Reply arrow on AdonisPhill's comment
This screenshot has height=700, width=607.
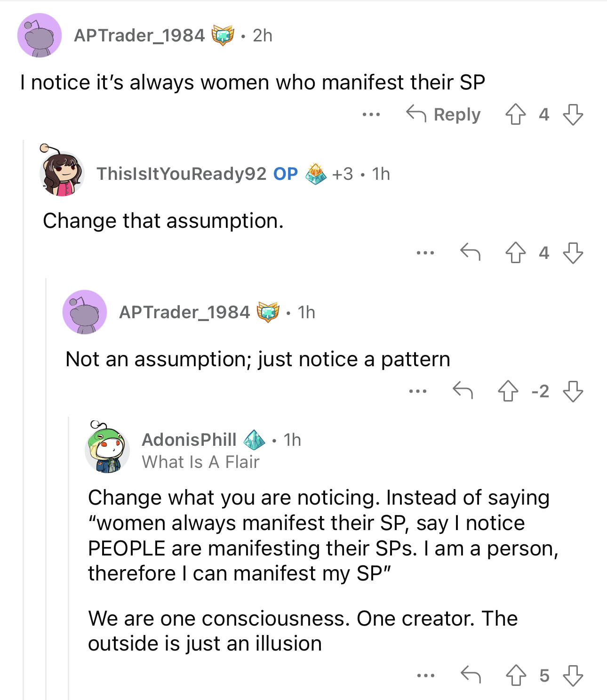tap(471, 675)
